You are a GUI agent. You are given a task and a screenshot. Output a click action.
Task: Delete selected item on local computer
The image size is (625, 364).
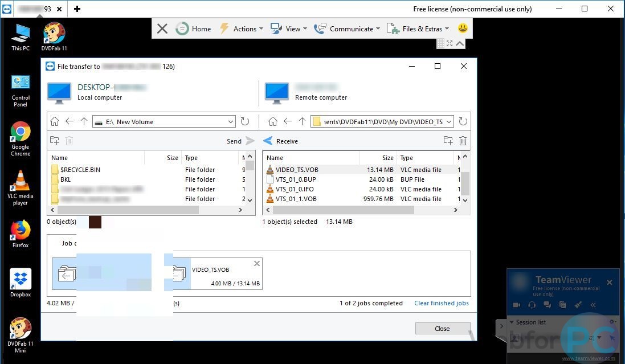coord(69,141)
